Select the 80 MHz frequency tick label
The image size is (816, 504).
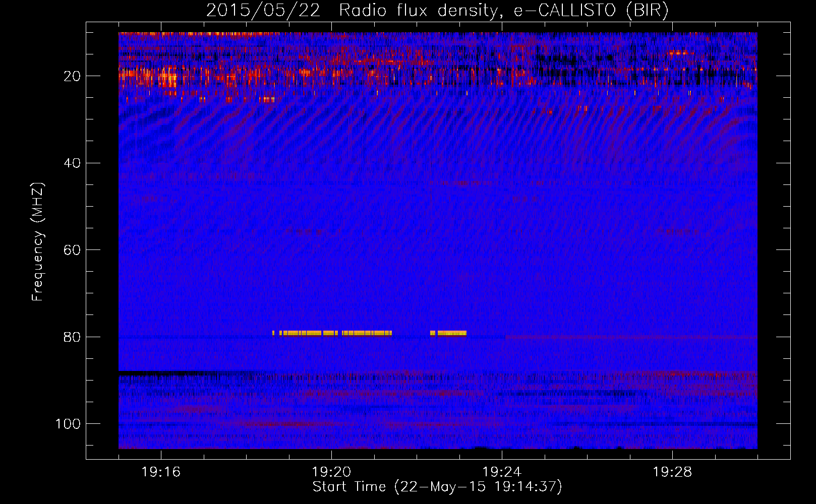(x=72, y=337)
